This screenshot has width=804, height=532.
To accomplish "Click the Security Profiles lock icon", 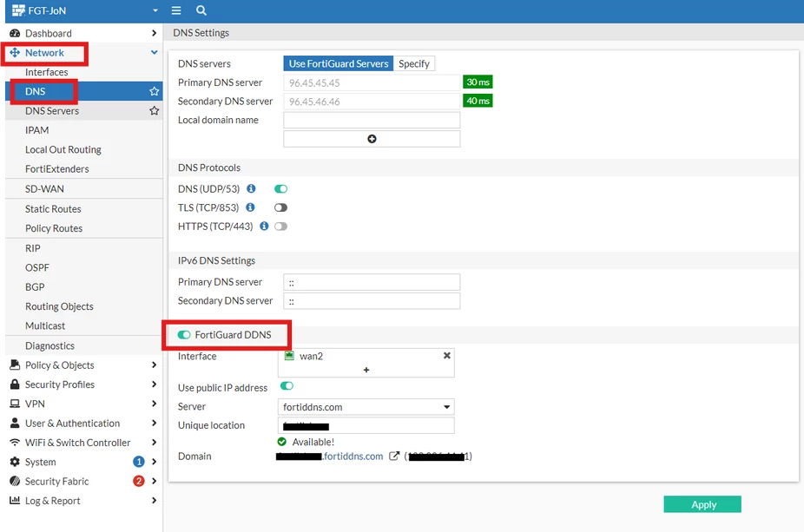I will coord(15,384).
